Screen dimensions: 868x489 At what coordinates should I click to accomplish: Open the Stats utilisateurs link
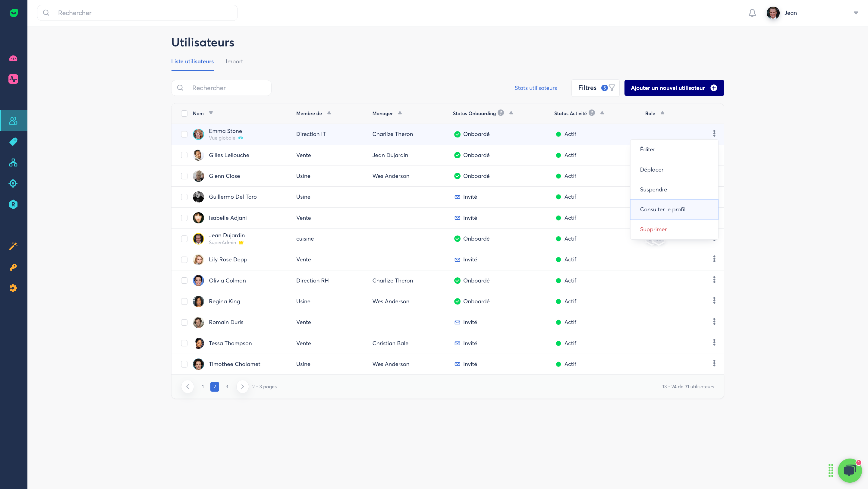pyautogui.click(x=536, y=88)
